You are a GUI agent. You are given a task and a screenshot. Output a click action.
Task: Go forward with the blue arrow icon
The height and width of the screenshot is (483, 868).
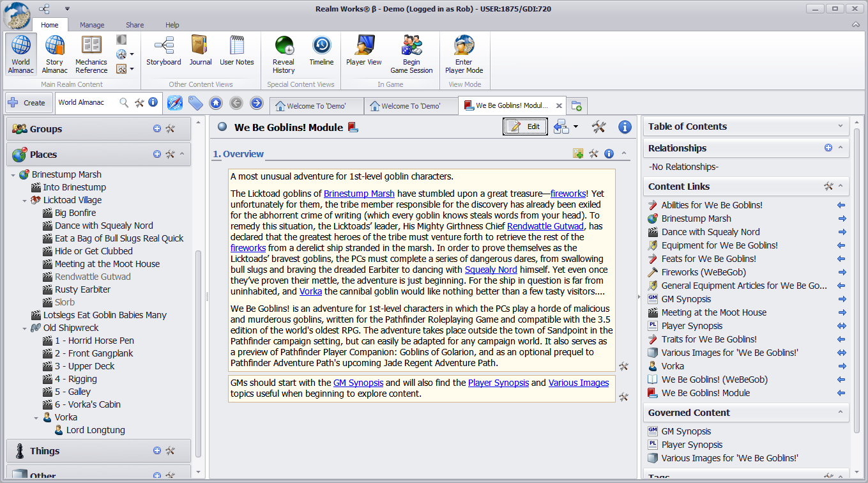[x=256, y=103]
